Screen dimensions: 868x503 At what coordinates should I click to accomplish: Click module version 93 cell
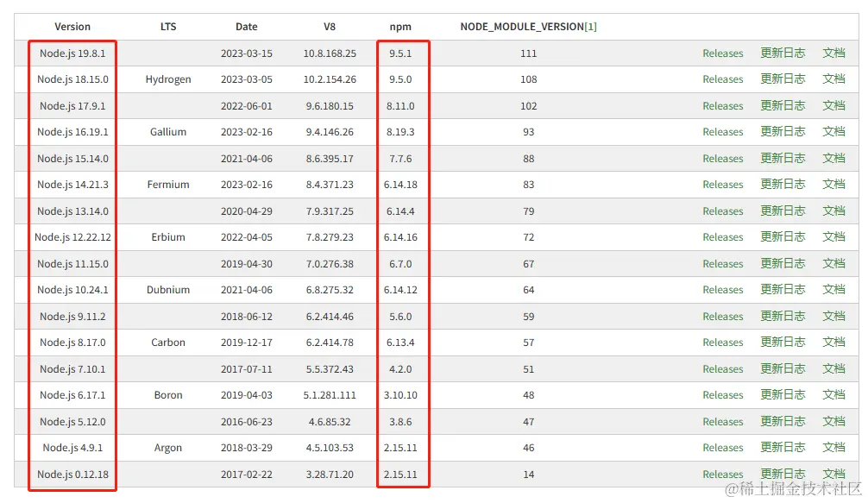pos(528,132)
